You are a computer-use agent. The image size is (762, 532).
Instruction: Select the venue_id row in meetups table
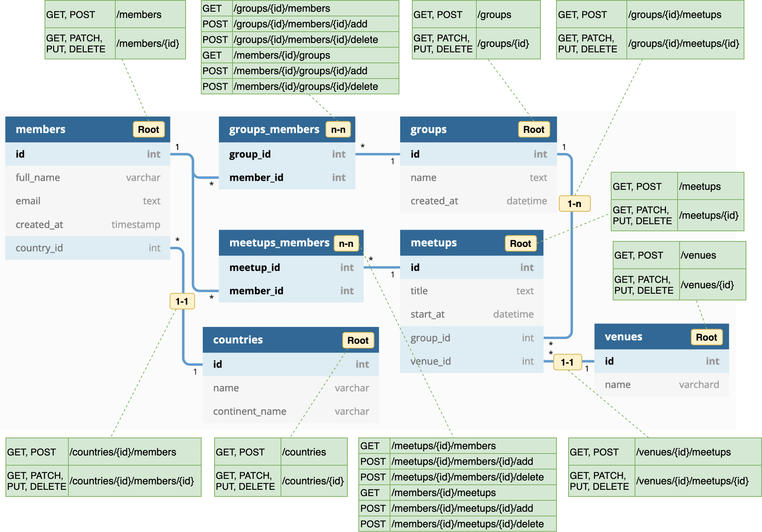coord(471,361)
